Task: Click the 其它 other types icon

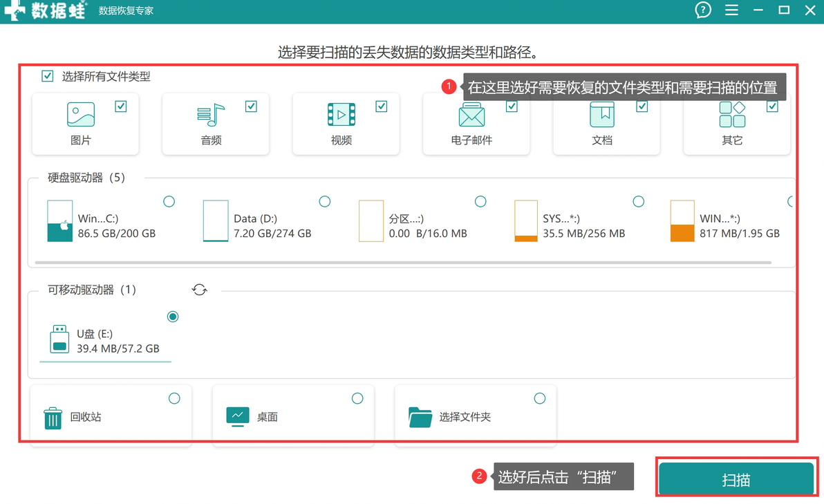Action: click(x=732, y=115)
